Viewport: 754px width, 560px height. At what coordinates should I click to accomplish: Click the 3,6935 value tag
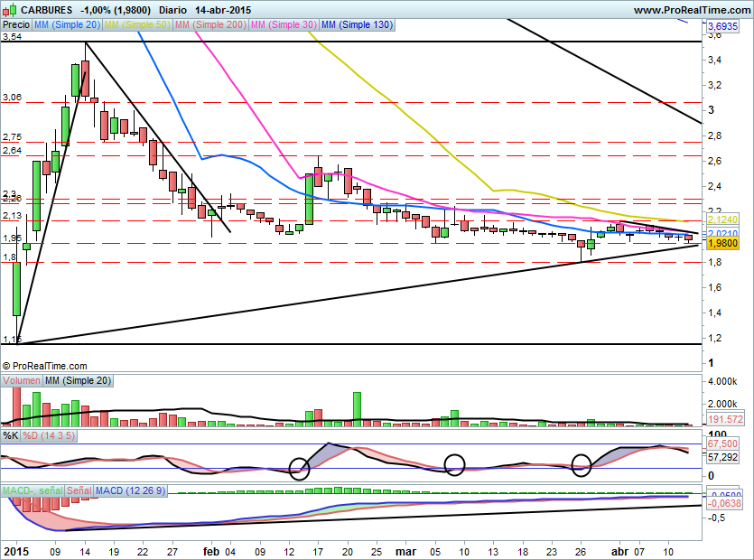coord(722,27)
